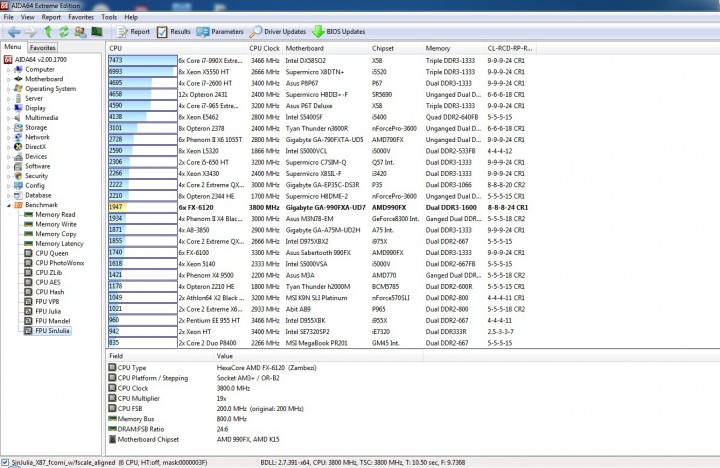Sort by the Chipset column header
This screenshot has width=720, height=468.
(395, 48)
